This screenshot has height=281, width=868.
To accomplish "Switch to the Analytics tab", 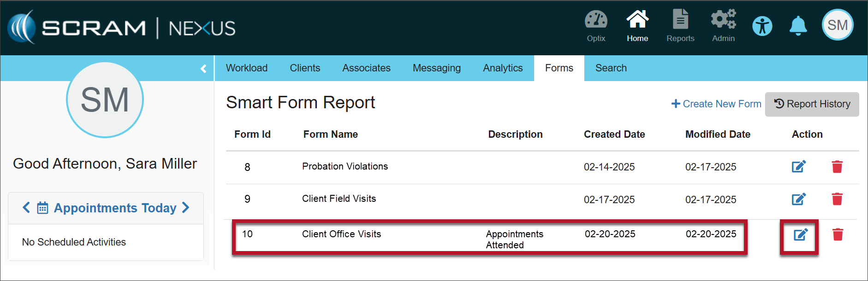I will [503, 68].
